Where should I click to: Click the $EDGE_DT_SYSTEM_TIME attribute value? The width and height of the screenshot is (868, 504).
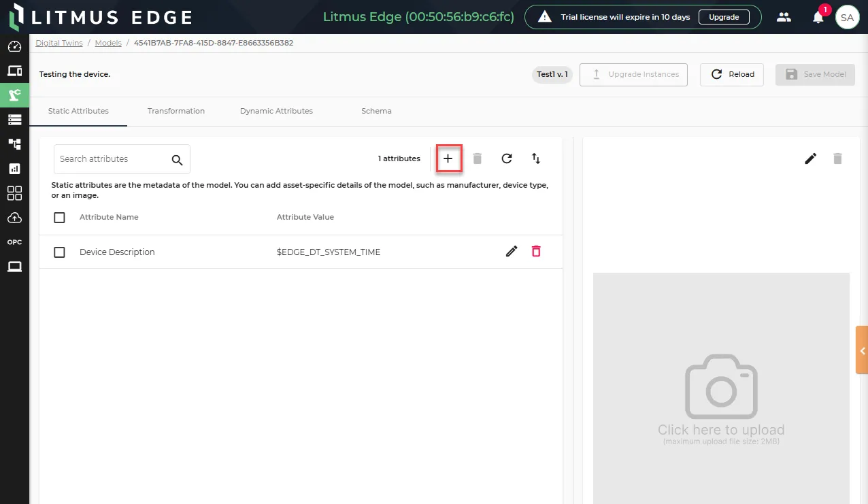point(329,252)
